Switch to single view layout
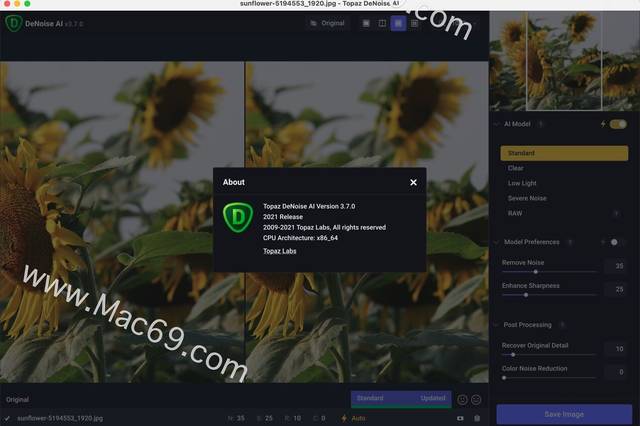The image size is (640, 426). click(366, 23)
